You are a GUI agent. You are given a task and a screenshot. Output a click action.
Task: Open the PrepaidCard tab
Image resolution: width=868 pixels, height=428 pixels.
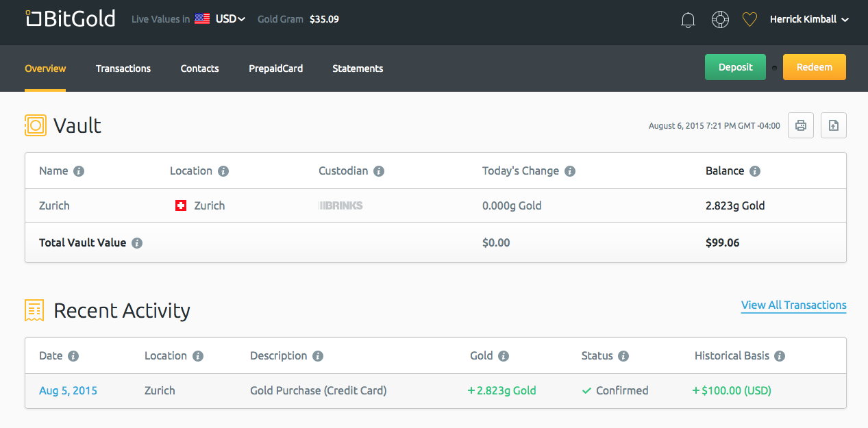(275, 68)
